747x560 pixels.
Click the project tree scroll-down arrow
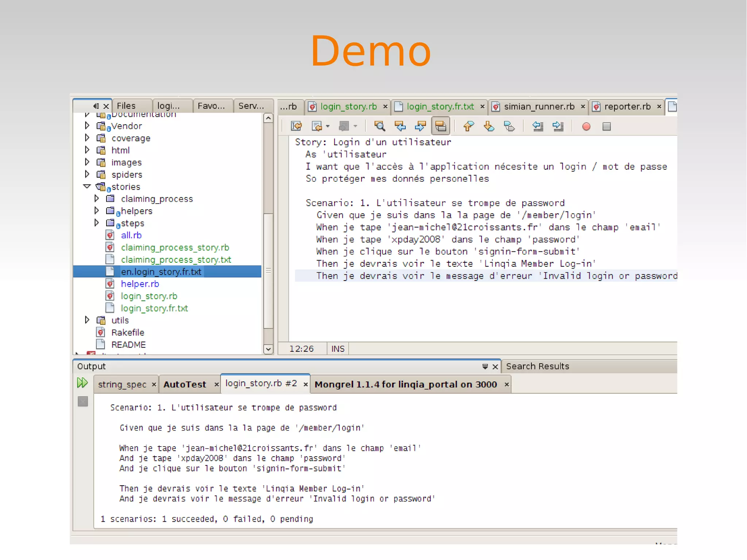268,349
